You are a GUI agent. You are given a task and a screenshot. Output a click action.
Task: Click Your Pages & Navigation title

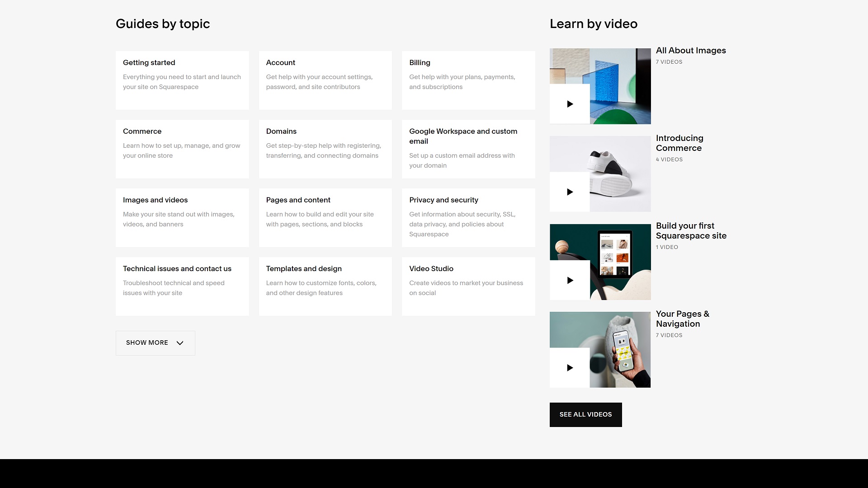tap(682, 319)
